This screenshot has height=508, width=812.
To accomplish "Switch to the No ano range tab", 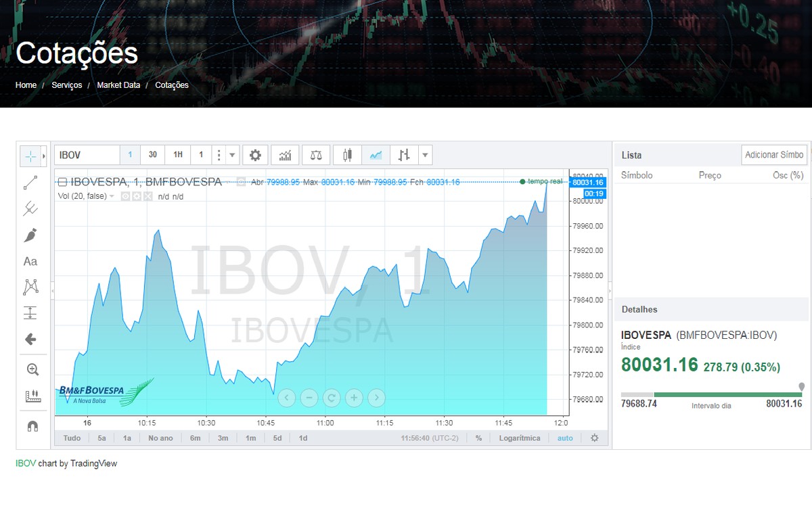I will (160, 438).
